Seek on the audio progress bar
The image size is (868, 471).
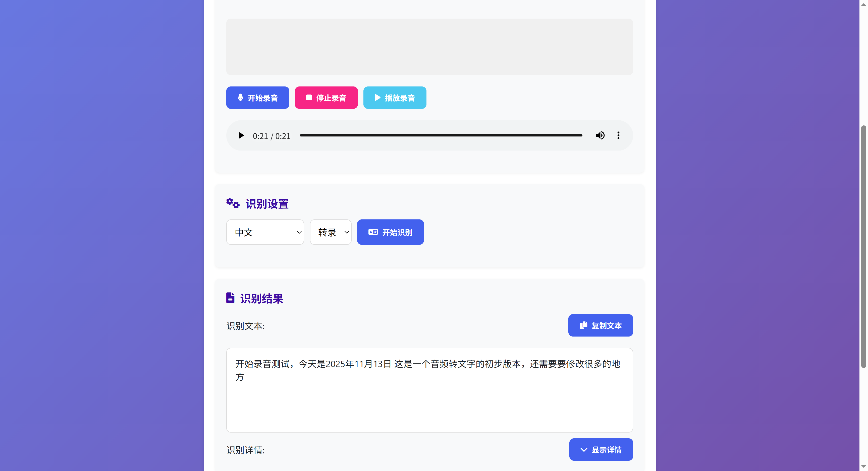[441, 135]
